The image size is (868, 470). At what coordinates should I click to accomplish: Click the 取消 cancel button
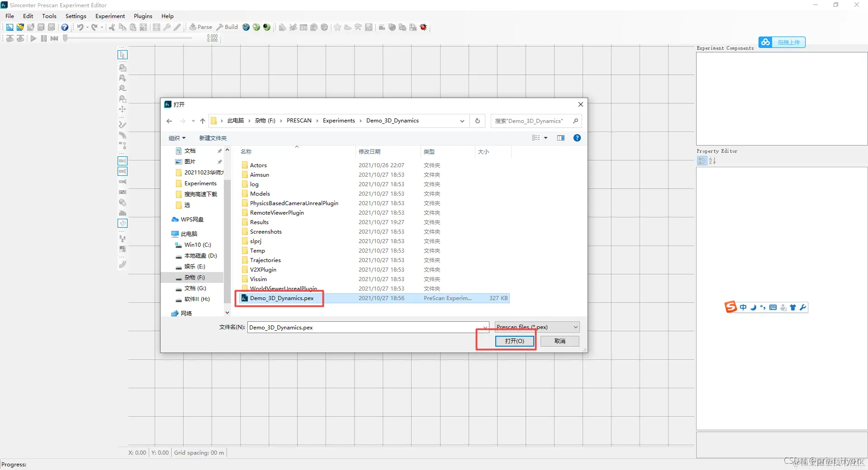tap(560, 341)
